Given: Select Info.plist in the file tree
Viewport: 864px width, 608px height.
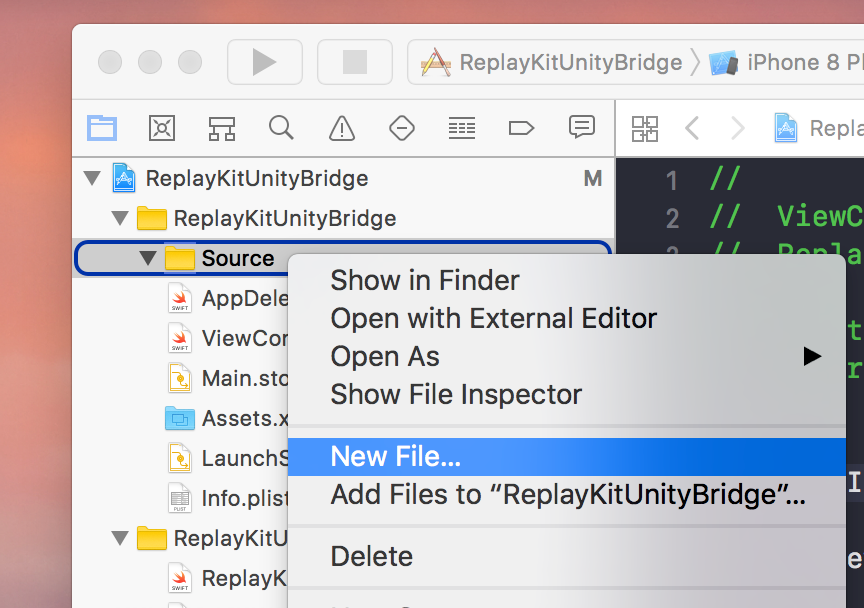Looking at the screenshot, I should 244,498.
